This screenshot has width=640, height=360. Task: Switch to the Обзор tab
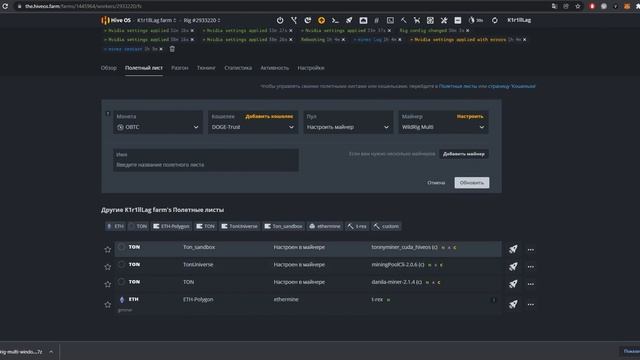109,68
